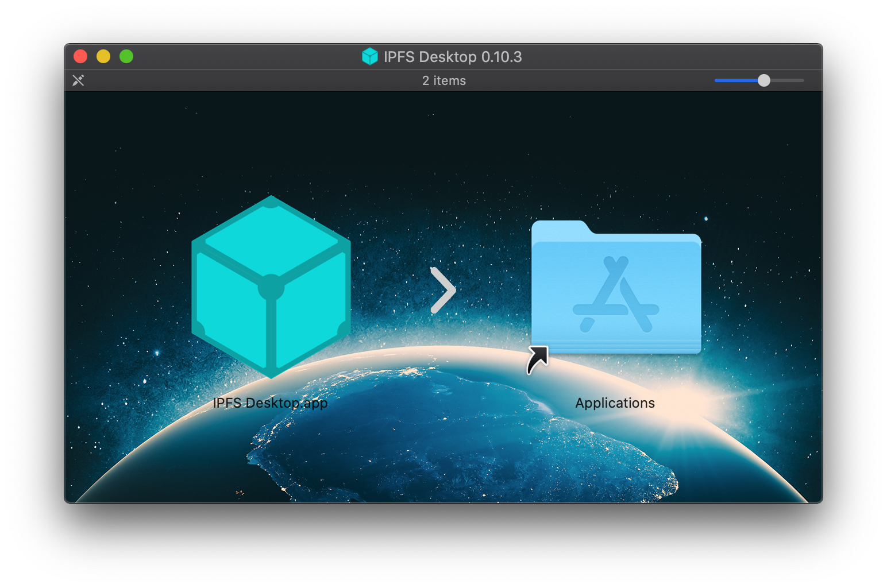Click the gray chevron arrow between the icons

point(443,291)
